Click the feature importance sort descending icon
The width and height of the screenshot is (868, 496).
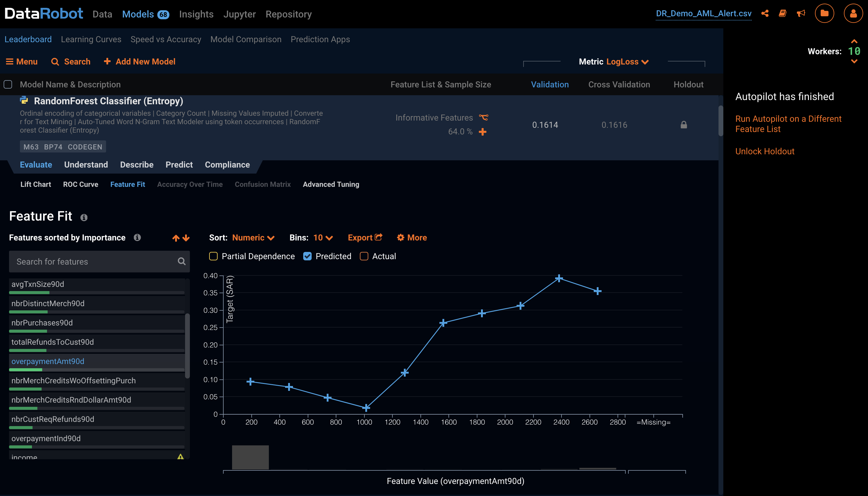pyautogui.click(x=185, y=238)
